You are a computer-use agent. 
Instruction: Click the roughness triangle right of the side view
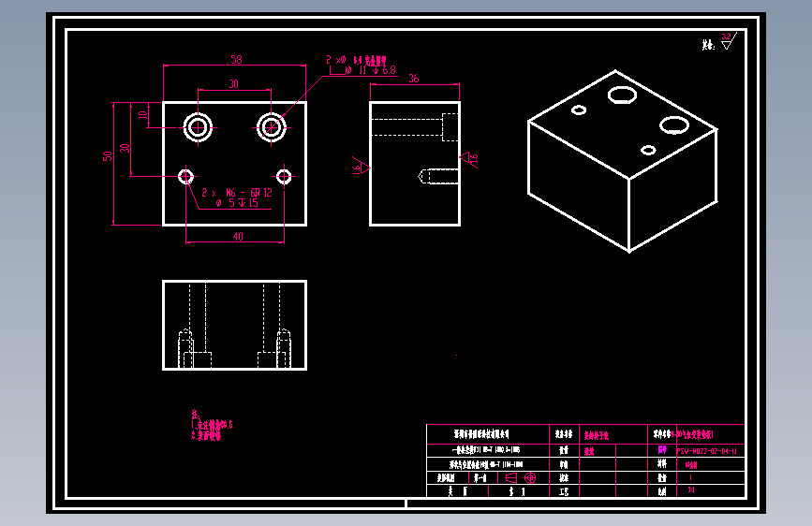(x=469, y=158)
